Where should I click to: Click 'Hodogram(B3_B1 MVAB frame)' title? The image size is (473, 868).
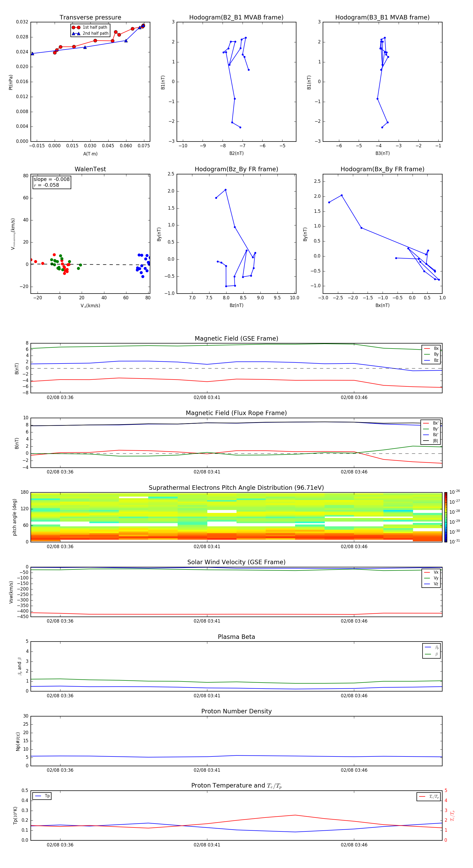point(382,18)
